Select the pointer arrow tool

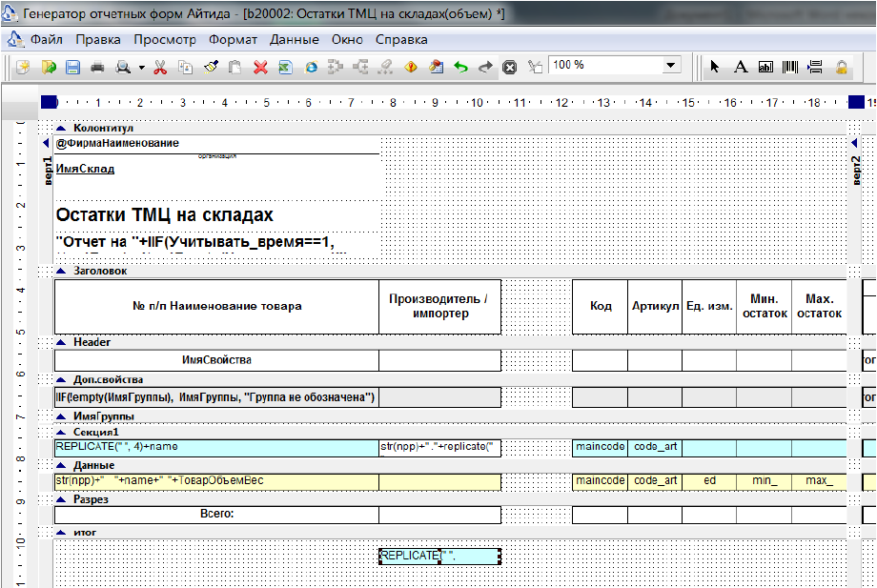[x=714, y=67]
